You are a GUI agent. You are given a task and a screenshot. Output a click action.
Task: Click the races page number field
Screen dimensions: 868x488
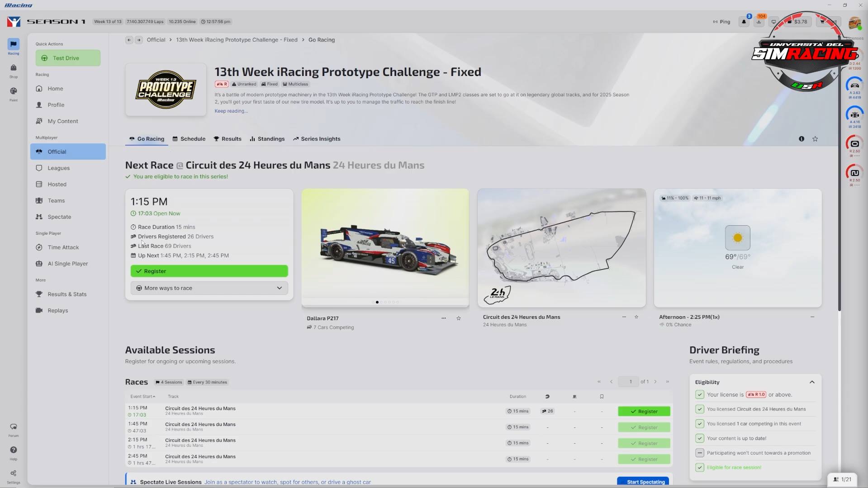point(631,382)
